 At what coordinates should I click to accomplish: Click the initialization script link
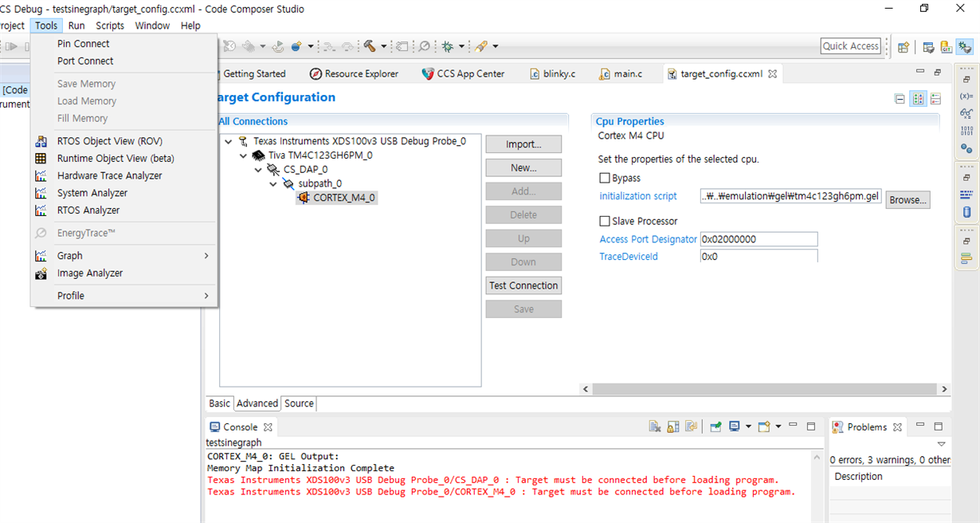638,196
